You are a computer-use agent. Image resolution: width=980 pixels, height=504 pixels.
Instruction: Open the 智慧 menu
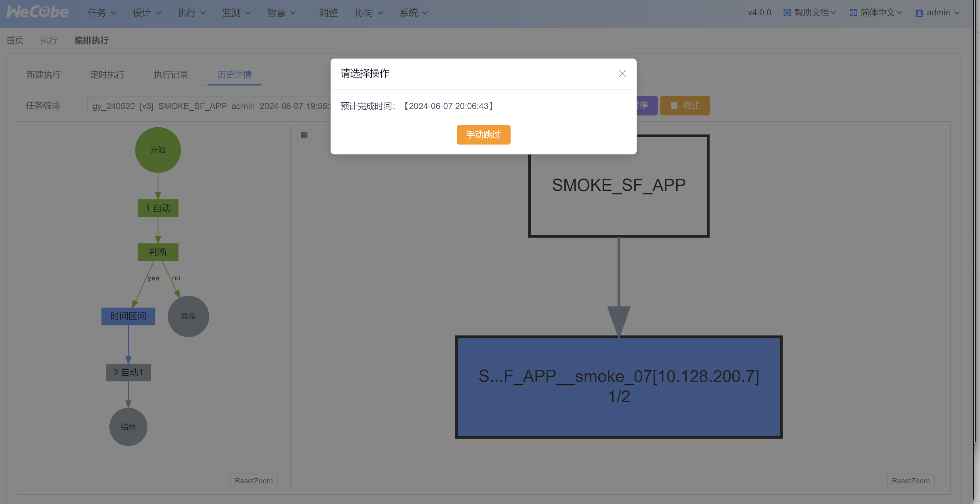[281, 13]
